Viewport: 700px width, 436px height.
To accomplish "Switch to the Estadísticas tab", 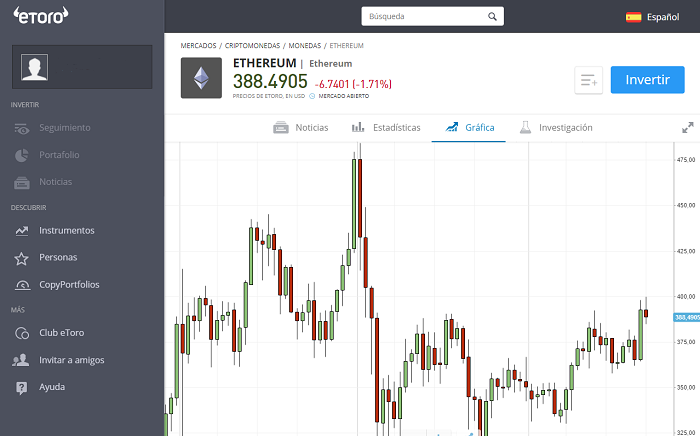I will (x=386, y=128).
